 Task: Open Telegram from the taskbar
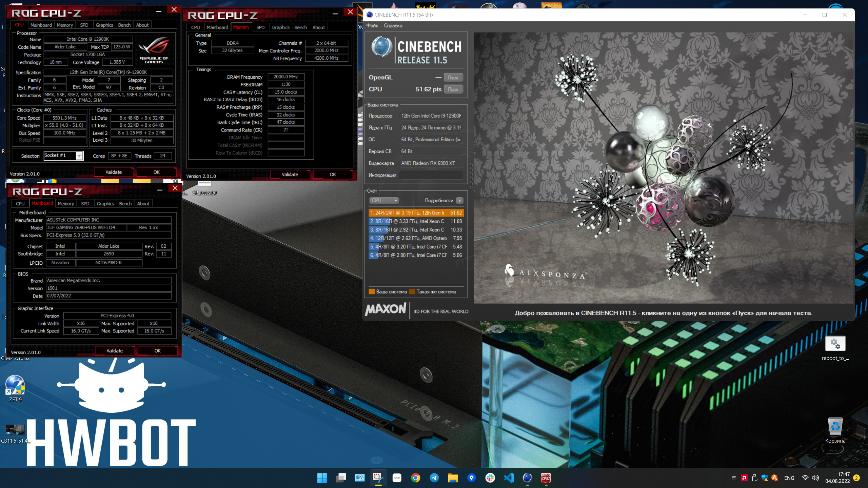click(x=434, y=478)
